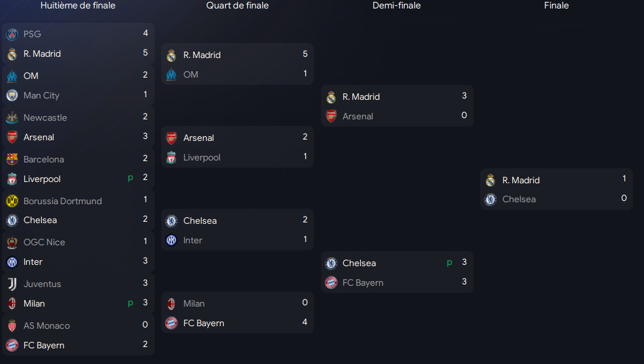Click Chelsea crest in the final match
The image size is (644, 364).
pyautogui.click(x=491, y=199)
